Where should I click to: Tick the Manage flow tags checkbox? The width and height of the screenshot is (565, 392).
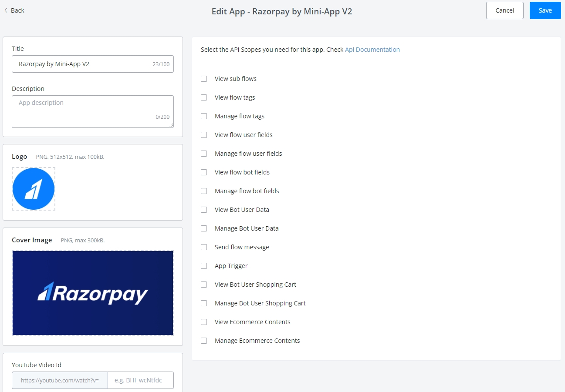[204, 116]
